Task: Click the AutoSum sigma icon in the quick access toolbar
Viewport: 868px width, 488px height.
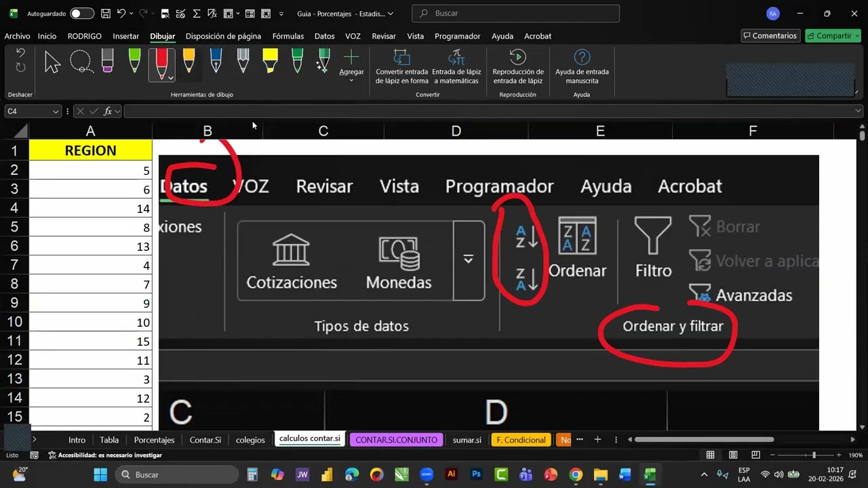Action: (x=197, y=14)
